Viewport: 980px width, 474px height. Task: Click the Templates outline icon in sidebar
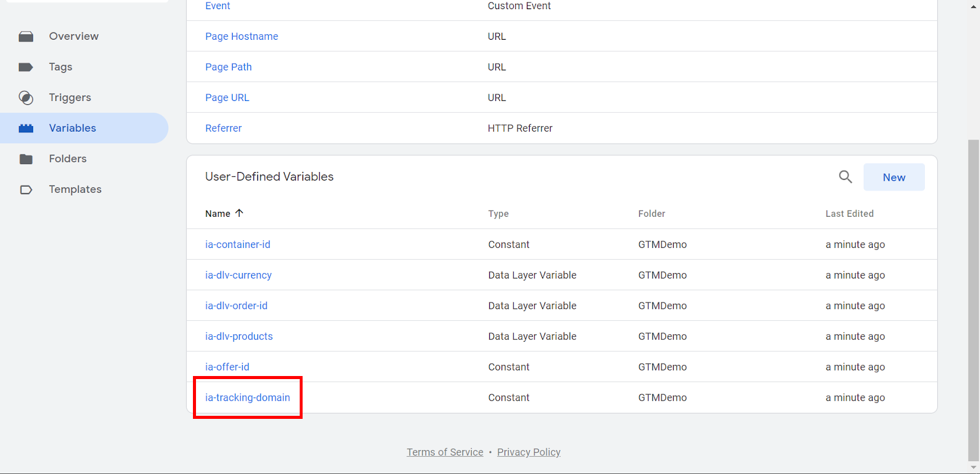[x=26, y=190]
